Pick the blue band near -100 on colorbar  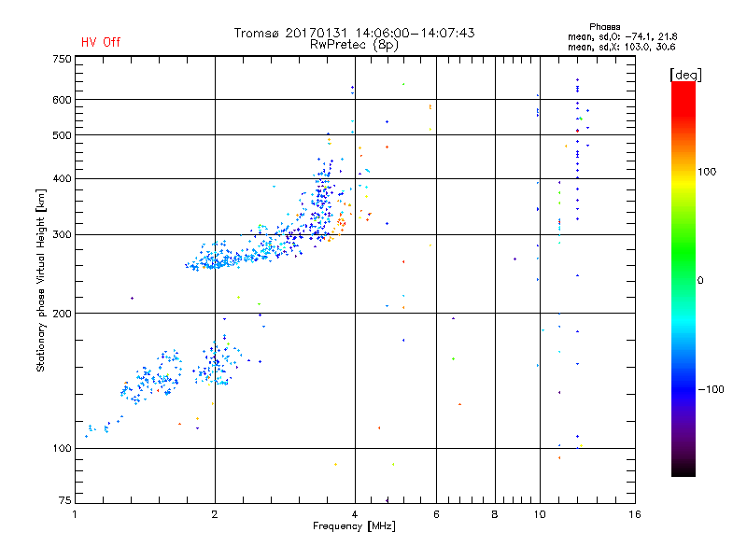(683, 388)
